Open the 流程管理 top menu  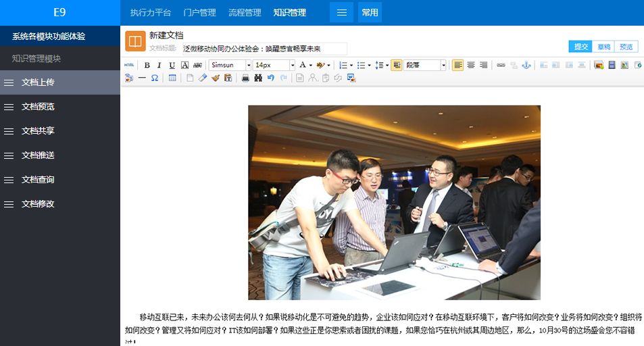(245, 13)
